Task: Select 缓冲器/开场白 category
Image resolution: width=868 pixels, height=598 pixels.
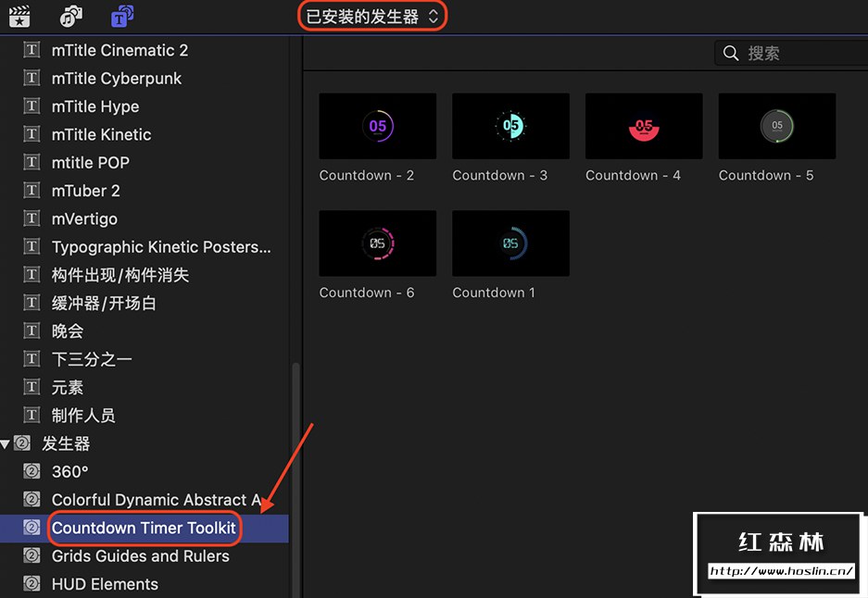Action: (x=104, y=303)
